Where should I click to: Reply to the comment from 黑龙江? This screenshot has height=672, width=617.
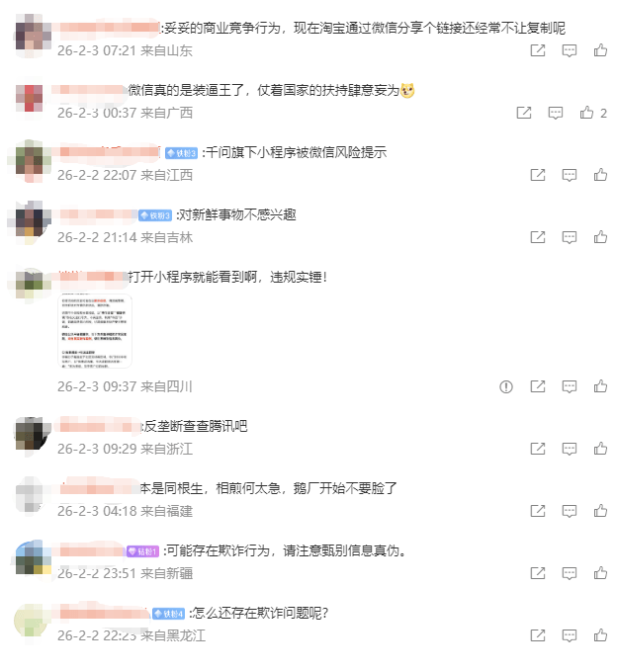[569, 635]
